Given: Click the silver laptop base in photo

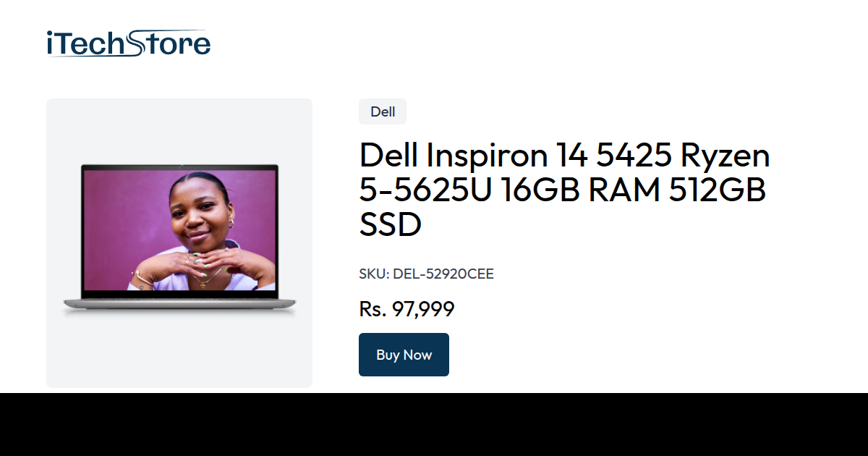Looking at the screenshot, I should [x=179, y=305].
